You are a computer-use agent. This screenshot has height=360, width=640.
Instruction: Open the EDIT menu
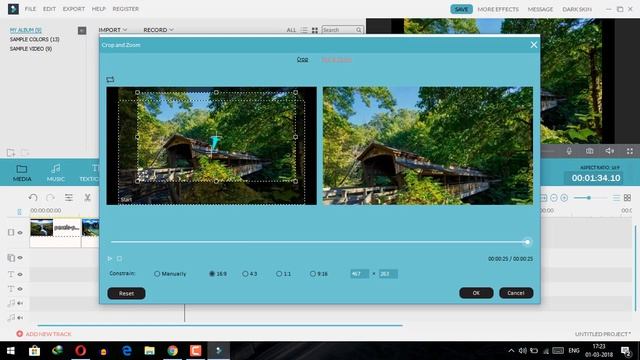point(49,9)
